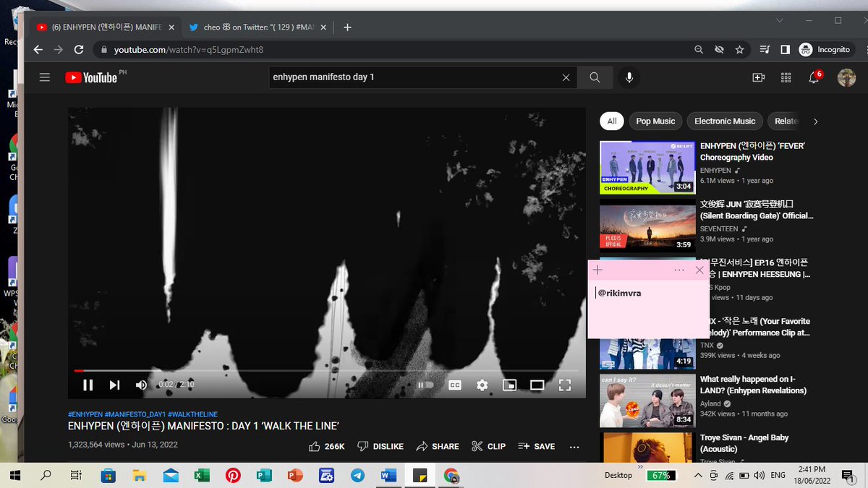This screenshot has height=488, width=868.
Task: Select the Electronic Music filter chip
Action: [725, 121]
